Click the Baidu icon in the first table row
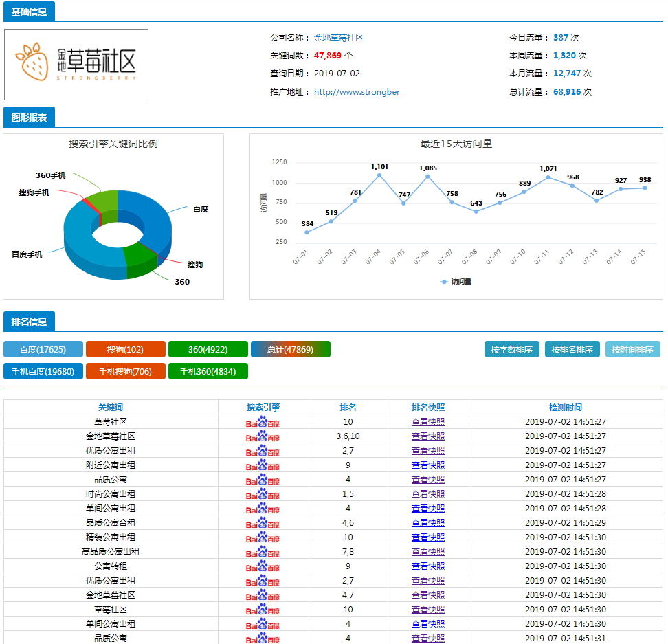This screenshot has height=644, width=668. point(263,422)
